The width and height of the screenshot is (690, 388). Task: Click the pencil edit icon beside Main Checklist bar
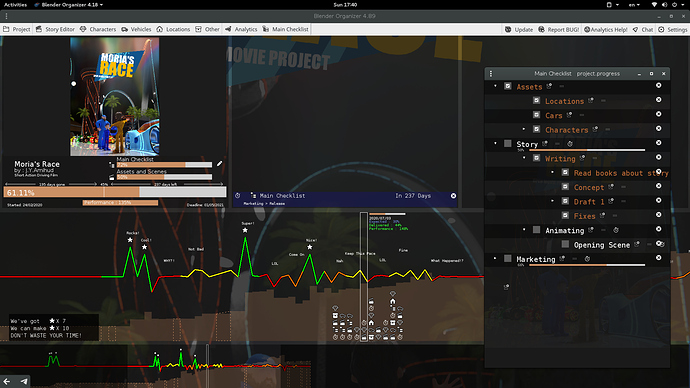(x=220, y=164)
